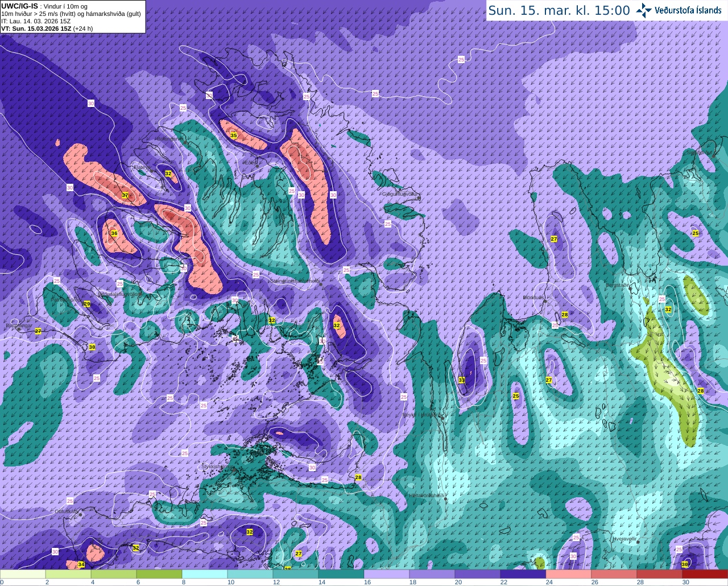This screenshot has width=728, height=586.
Task: Click the Holtavörðuheiði station label
Action: coord(427,495)
